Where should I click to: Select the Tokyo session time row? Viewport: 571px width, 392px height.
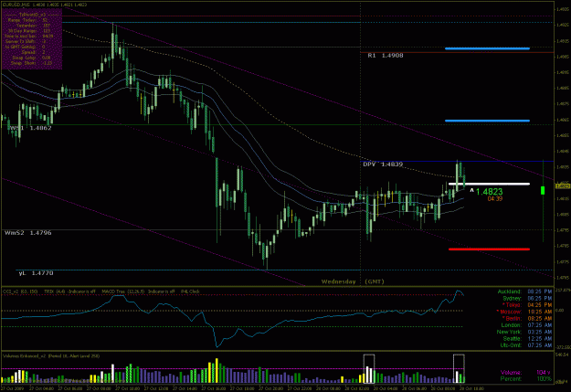pyautogui.click(x=527, y=305)
